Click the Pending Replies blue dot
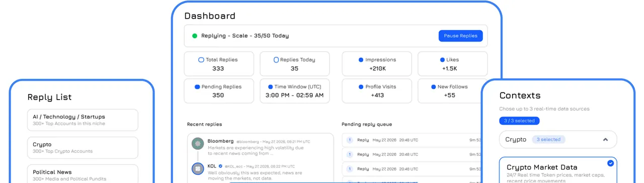 click(197, 87)
